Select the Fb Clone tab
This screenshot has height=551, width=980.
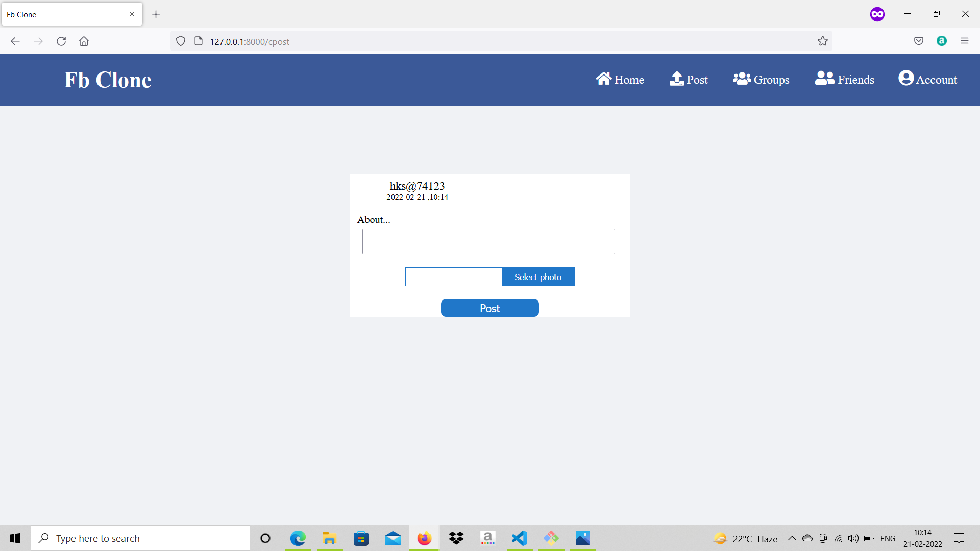(x=71, y=14)
